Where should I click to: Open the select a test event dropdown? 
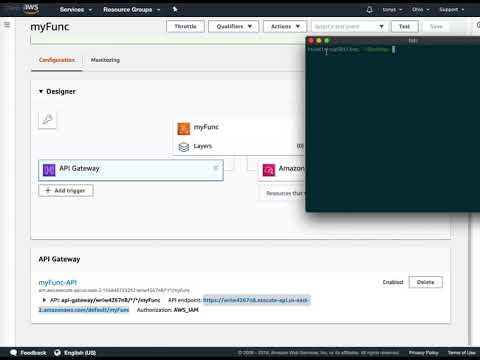click(349, 26)
